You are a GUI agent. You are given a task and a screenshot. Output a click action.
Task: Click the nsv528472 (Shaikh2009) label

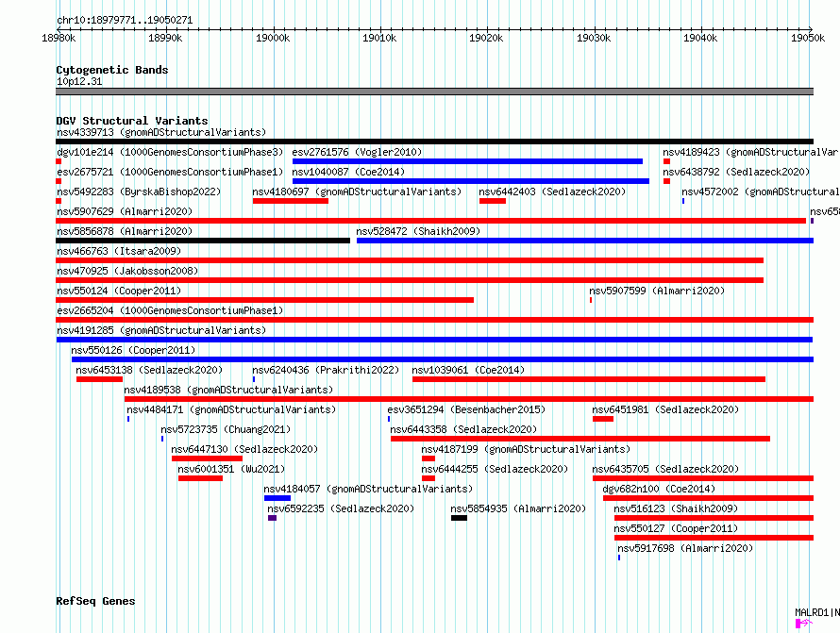coord(418,231)
